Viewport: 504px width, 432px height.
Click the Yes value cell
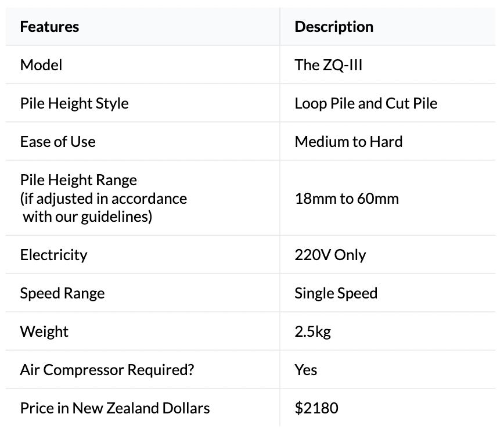(306, 370)
